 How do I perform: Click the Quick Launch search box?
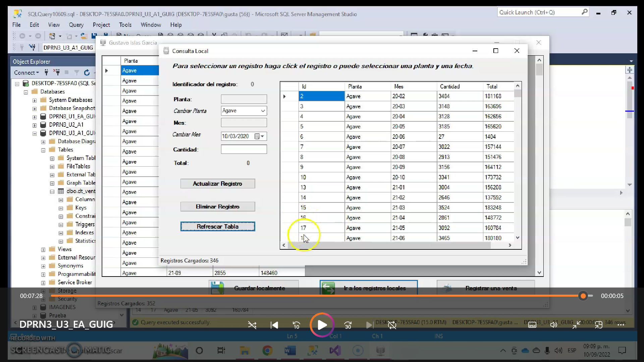point(543,12)
